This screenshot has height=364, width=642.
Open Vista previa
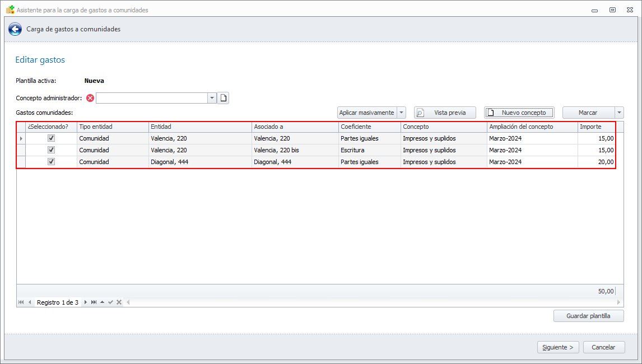[445, 113]
